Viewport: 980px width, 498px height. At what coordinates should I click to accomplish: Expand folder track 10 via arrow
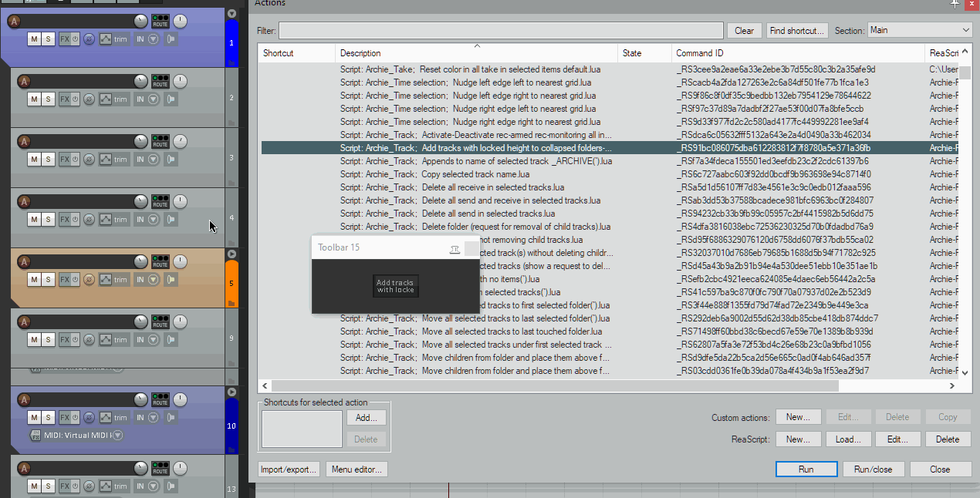pos(231,392)
